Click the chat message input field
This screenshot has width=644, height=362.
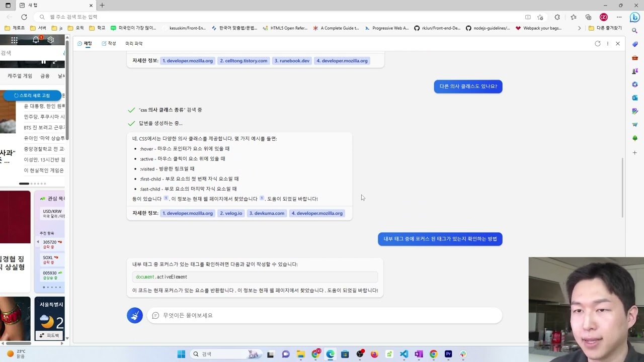pos(325,315)
